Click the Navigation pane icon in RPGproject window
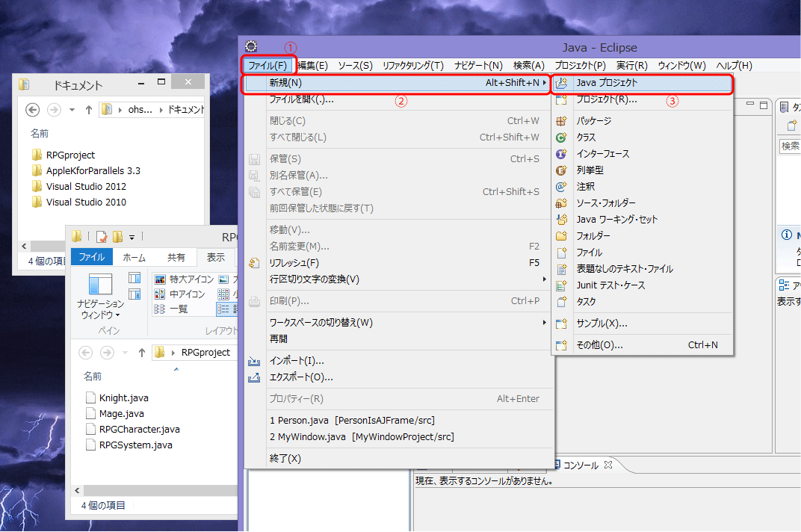This screenshot has width=801, height=532. [100, 284]
